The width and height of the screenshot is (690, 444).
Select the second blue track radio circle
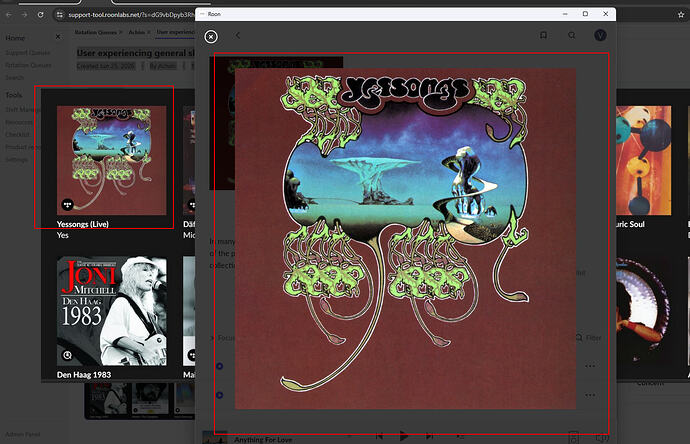219,395
